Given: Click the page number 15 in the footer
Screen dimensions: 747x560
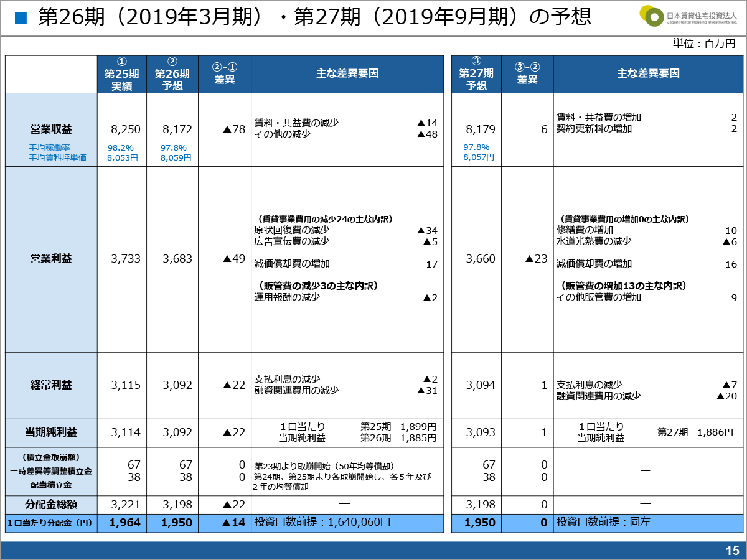Looking at the screenshot, I should click(732, 550).
